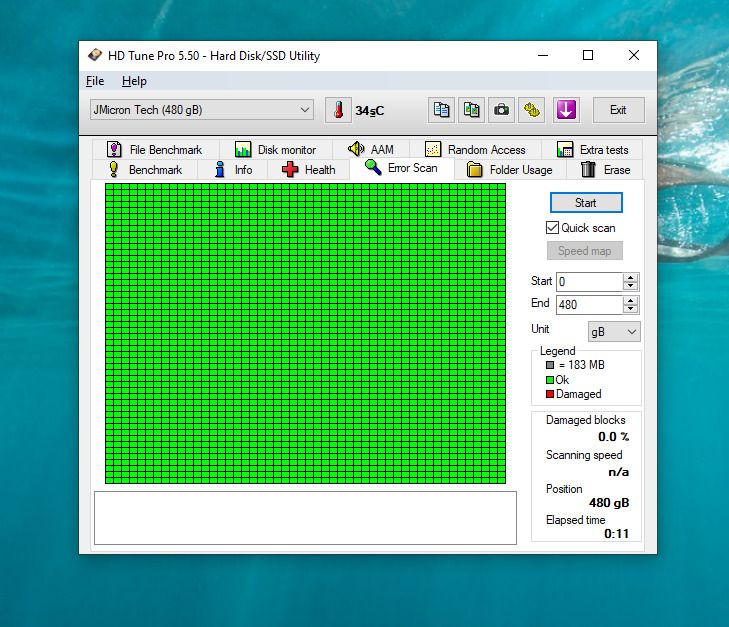This screenshot has width=729, height=627.
Task: Open the Info tab
Action: (x=233, y=170)
